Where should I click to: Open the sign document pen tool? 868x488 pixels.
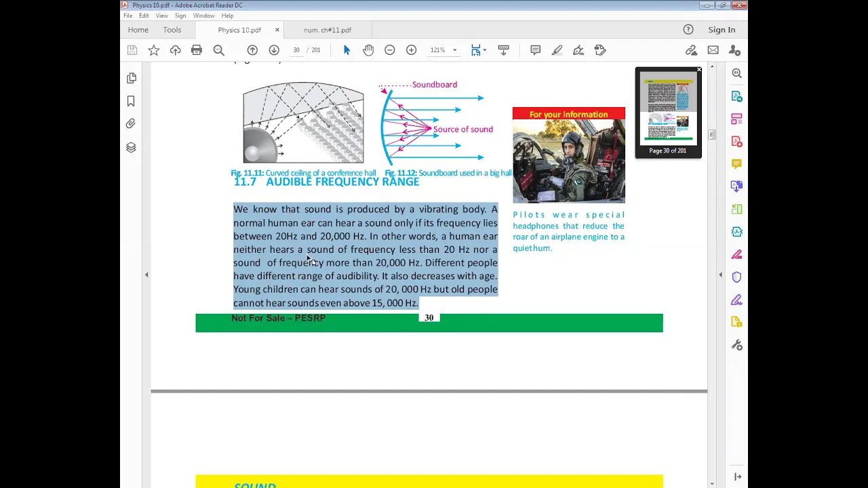click(578, 50)
